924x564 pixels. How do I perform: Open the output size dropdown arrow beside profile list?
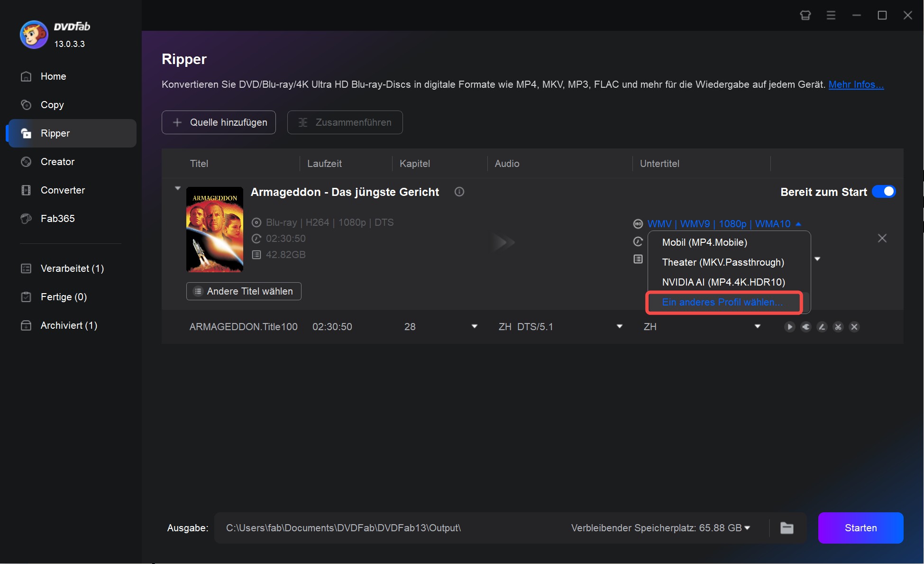[817, 259]
